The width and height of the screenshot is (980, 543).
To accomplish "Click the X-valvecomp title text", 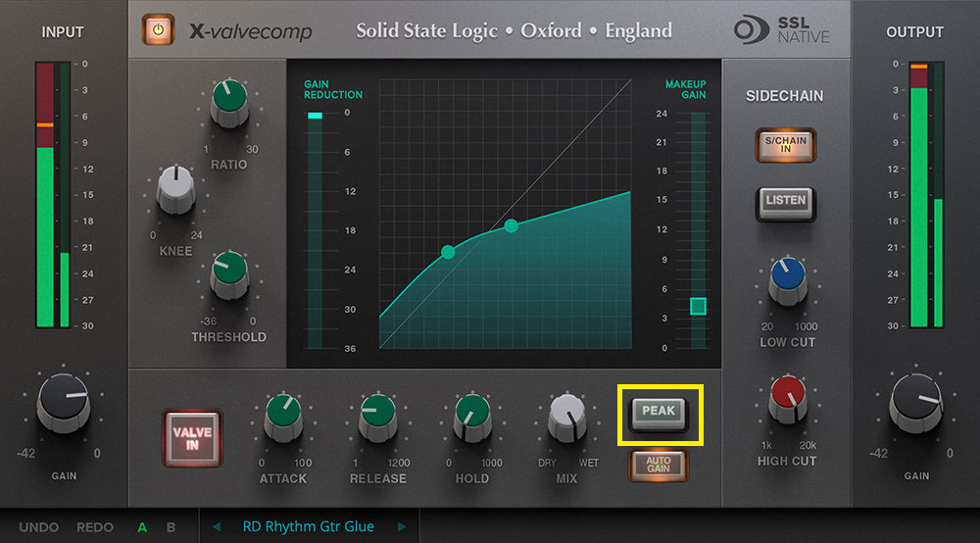I will 251,30.
